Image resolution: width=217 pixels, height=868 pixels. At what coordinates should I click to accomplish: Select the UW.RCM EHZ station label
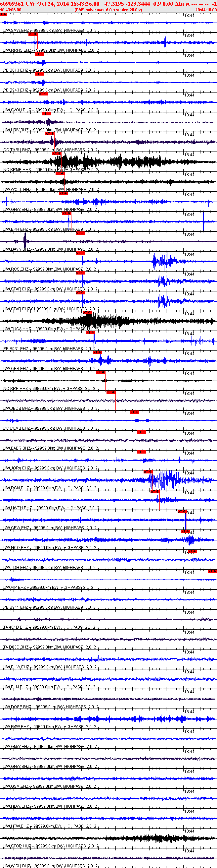tap(50, 488)
